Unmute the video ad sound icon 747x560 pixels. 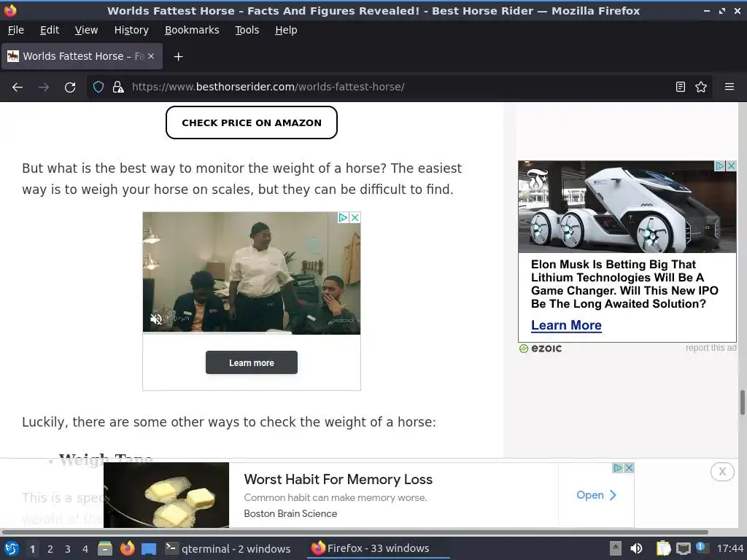[x=156, y=319]
